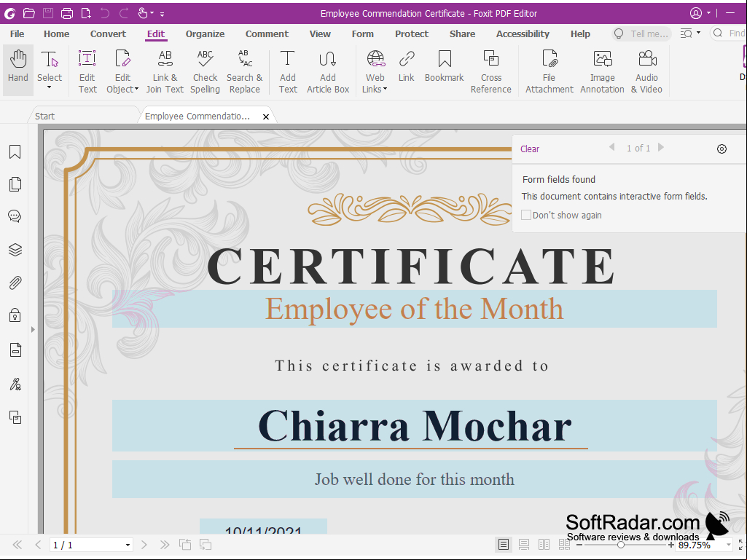Screen dimensions: 747x560
Task: Open the zoom level dropdown
Action: coord(729,545)
